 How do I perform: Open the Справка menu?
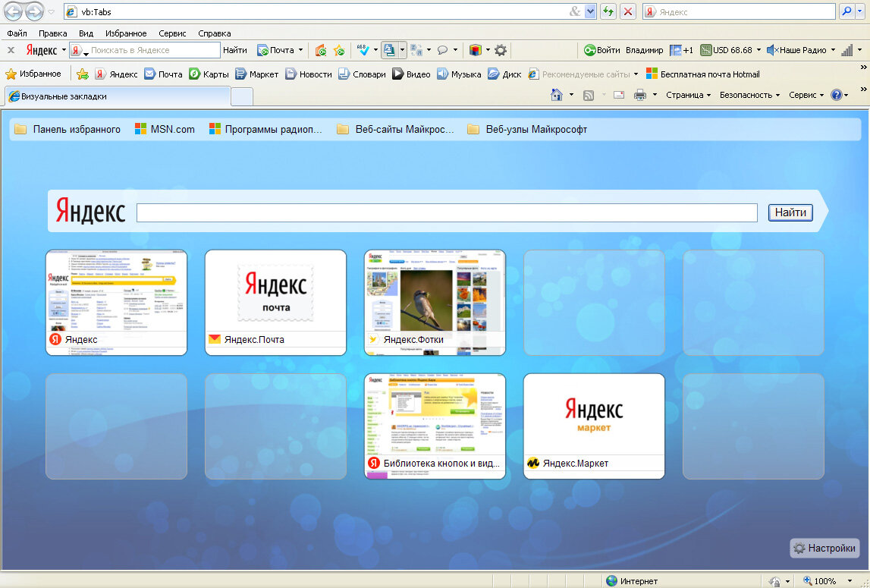point(214,33)
